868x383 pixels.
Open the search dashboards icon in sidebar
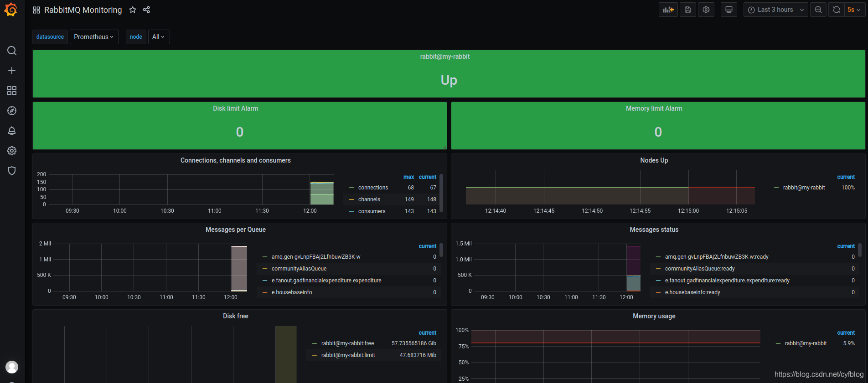[x=12, y=51]
